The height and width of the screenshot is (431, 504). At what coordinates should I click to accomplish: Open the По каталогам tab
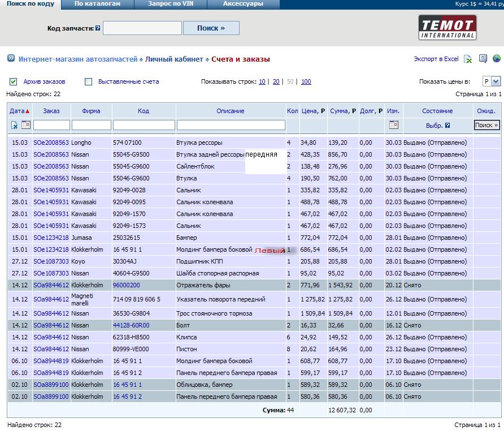point(97,4)
